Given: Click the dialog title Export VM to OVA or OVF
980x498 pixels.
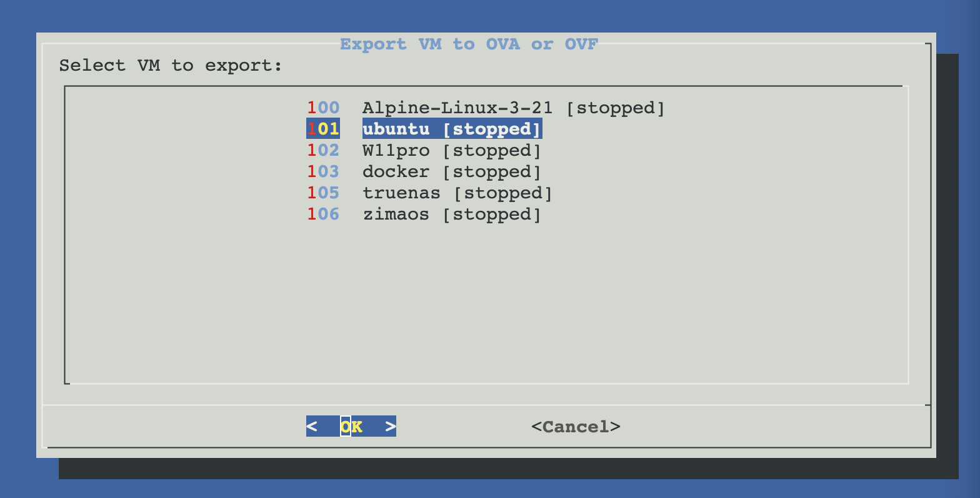Looking at the screenshot, I should pyautogui.click(x=469, y=44).
